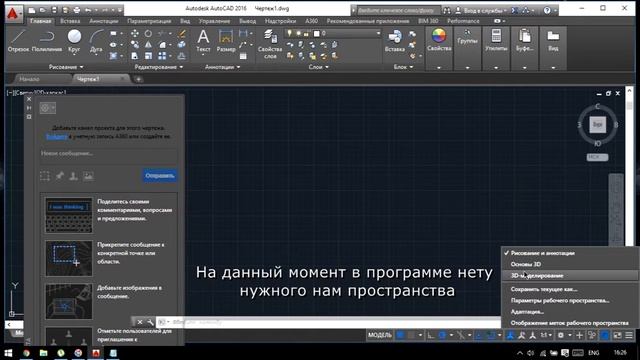The image size is (640, 360).
Task: Expand the Слои panel
Action: (x=318, y=67)
